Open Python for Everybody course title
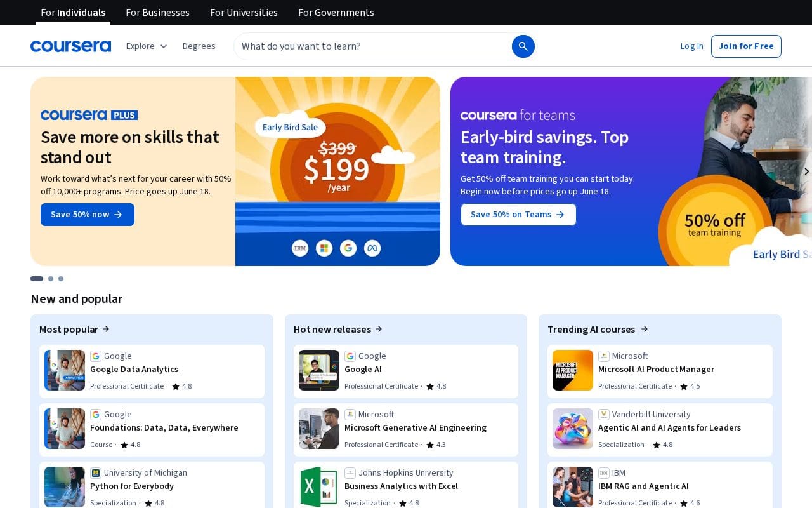The height and width of the screenshot is (508, 812). [132, 486]
